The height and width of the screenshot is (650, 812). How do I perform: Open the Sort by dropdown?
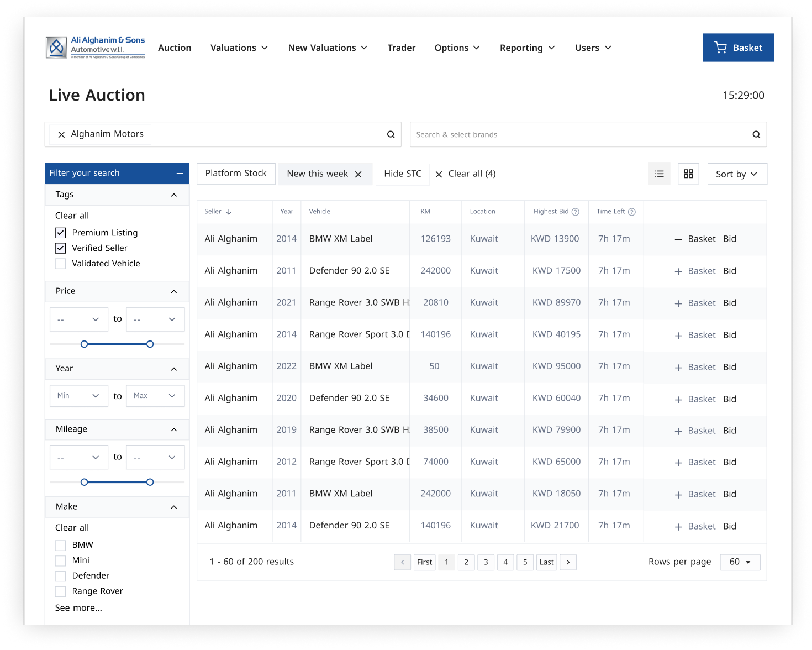pos(736,174)
